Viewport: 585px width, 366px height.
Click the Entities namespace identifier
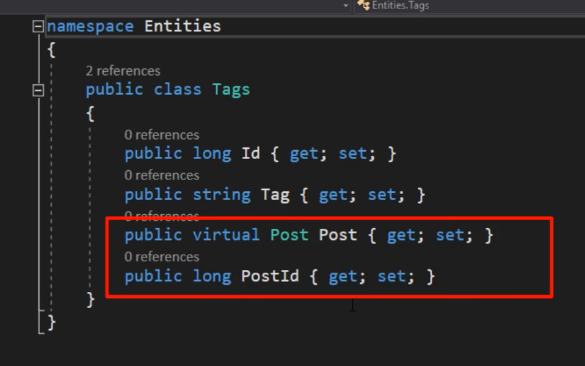(182, 26)
